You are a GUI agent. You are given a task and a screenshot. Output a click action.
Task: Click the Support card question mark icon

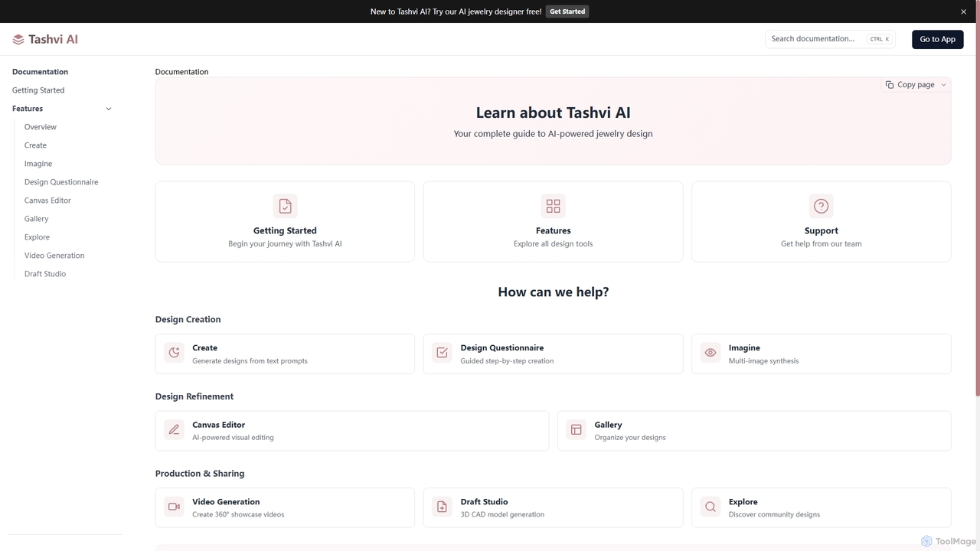click(x=821, y=206)
